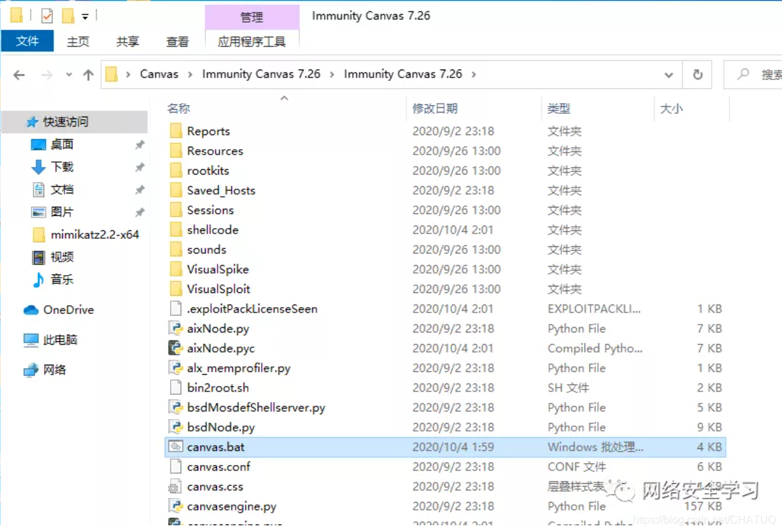
Task: Sort by the 类型 column header
Action: tap(558, 108)
